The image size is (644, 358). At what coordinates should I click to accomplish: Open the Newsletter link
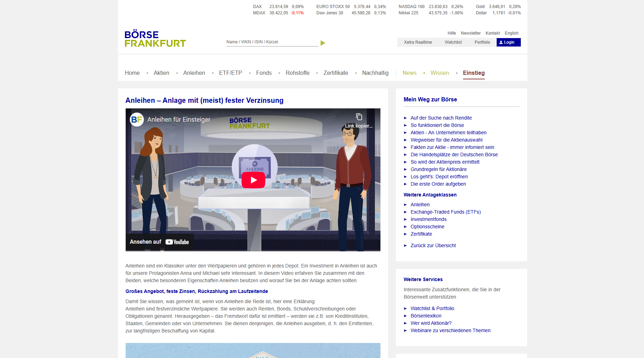pos(470,33)
